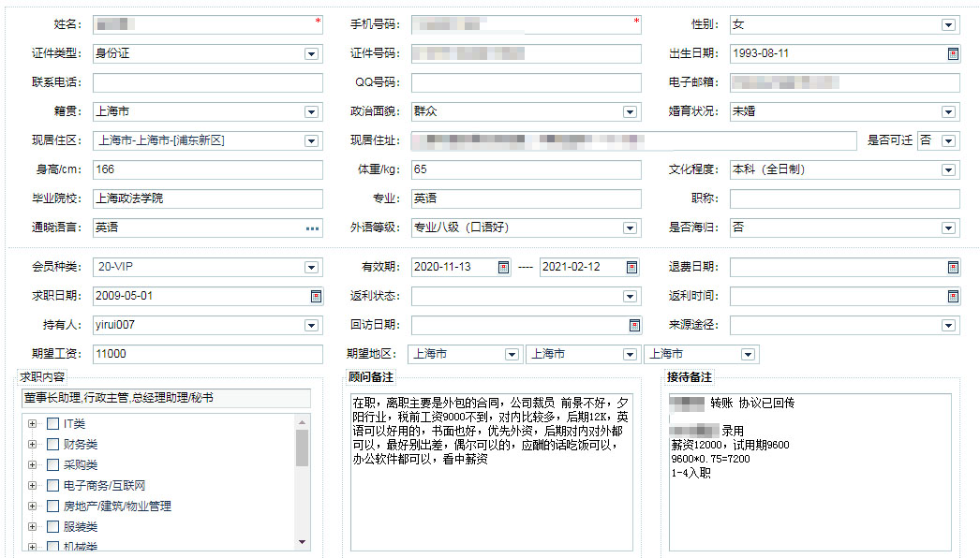Open the 籍贯 dropdown
980x558 pixels.
pyautogui.click(x=311, y=111)
